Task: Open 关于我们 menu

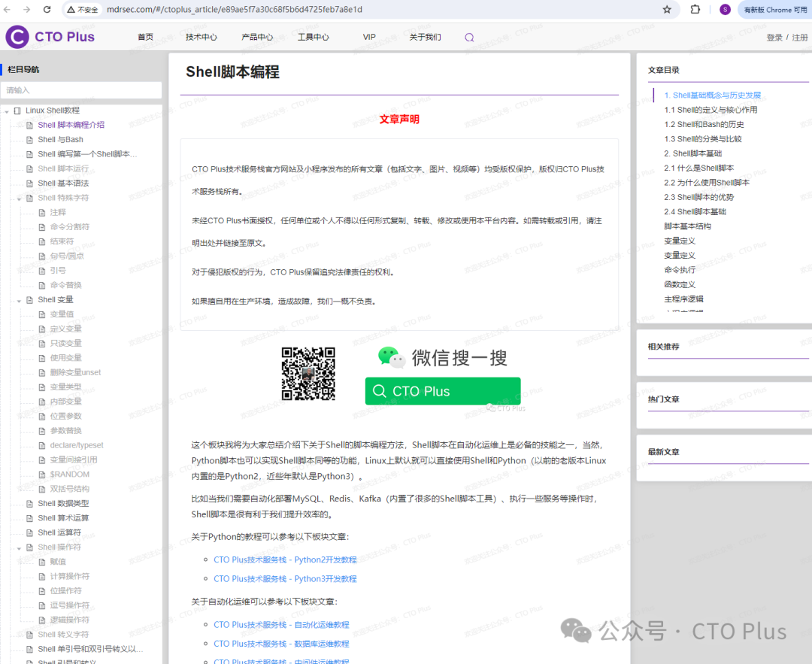Action: pyautogui.click(x=425, y=37)
